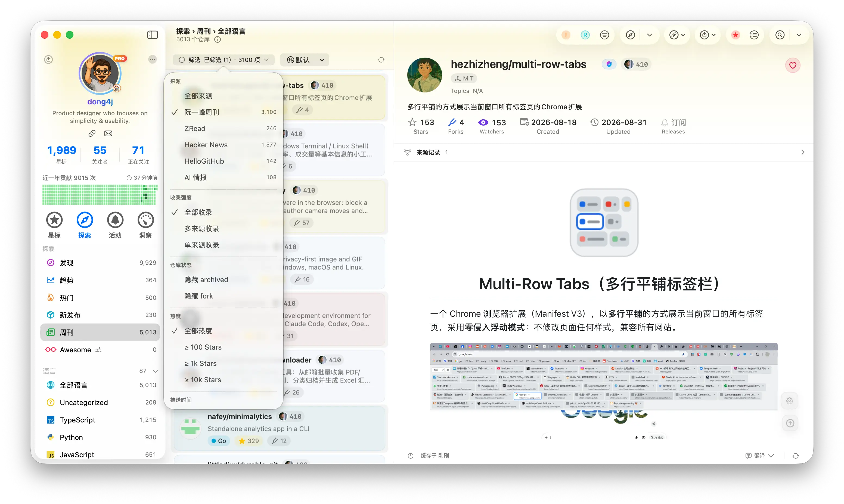Open dong4j's profile link icon
The height and width of the screenshot is (504, 844).
[x=92, y=133]
